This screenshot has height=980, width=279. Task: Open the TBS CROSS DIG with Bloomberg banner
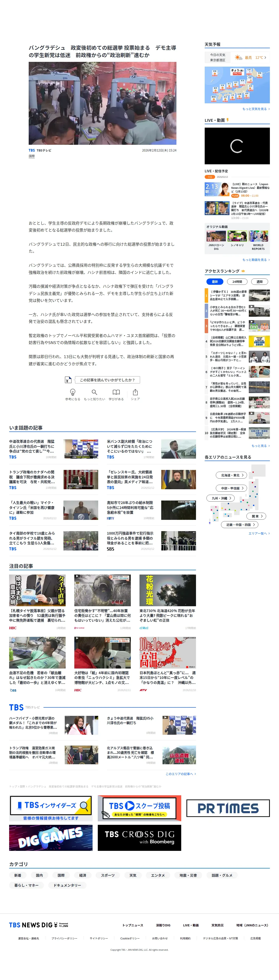pyautogui.click(x=139, y=838)
